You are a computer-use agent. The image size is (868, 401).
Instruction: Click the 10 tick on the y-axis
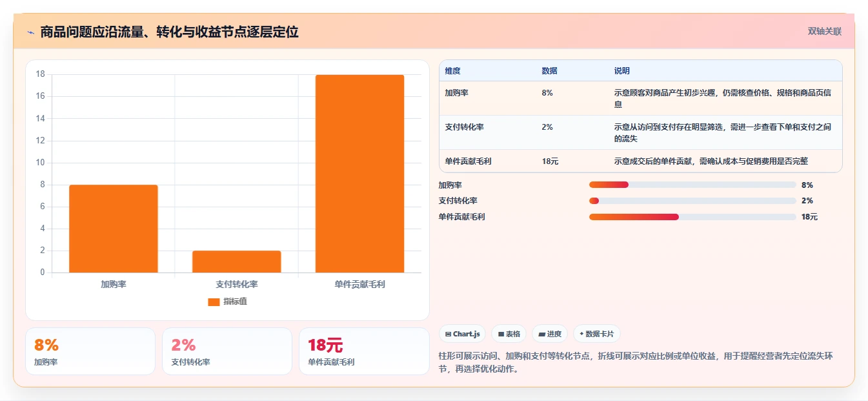[40, 163]
